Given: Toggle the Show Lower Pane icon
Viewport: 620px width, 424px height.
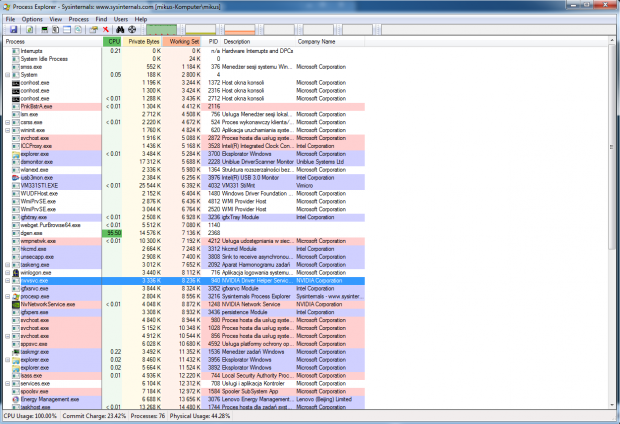Looking at the screenshot, I should [x=67, y=30].
